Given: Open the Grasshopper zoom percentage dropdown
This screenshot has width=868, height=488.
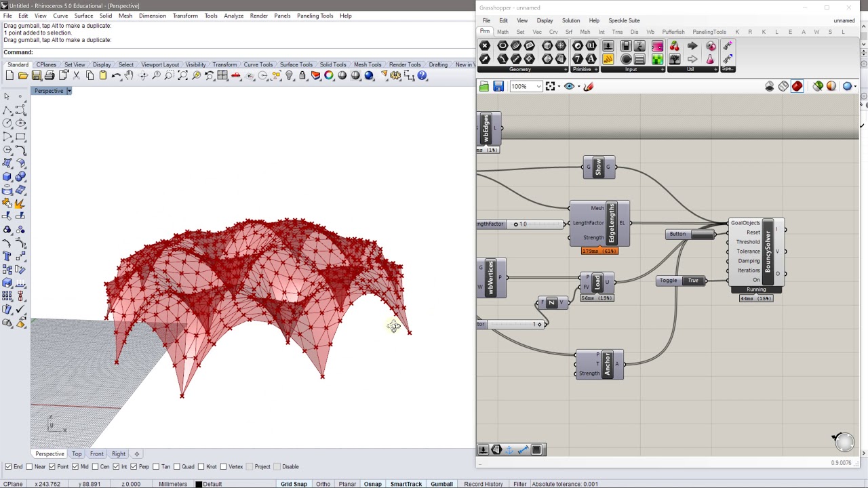Looking at the screenshot, I should 538,87.
